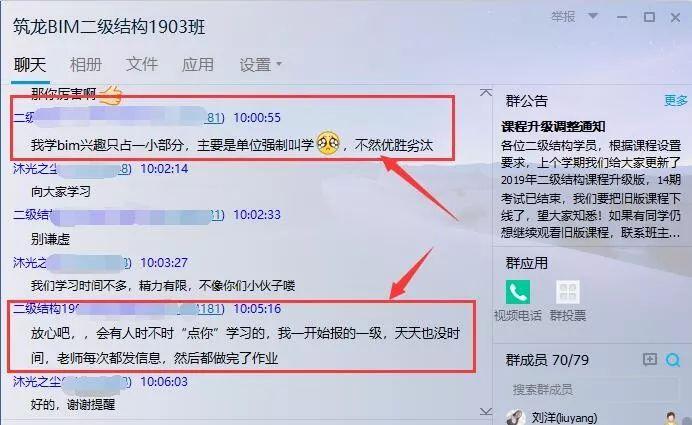This screenshot has width=692, height=425.
Task: Open the 课程升级调整通知 announcement title
Action: coord(553,127)
